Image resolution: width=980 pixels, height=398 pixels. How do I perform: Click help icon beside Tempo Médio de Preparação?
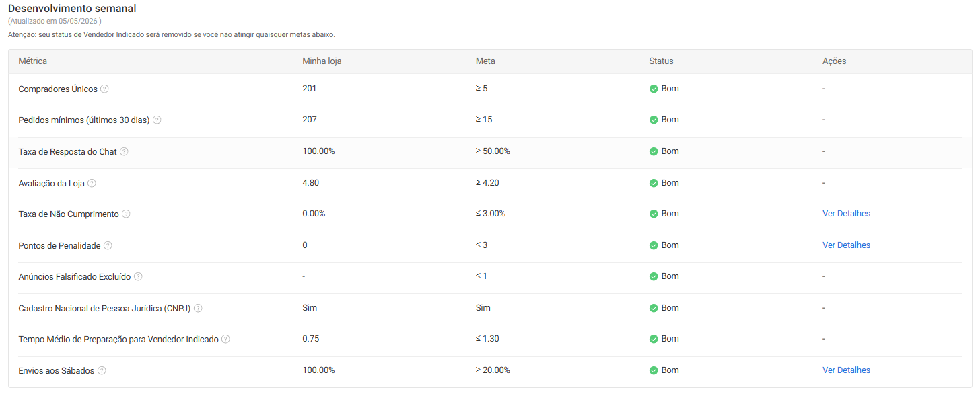point(225,339)
